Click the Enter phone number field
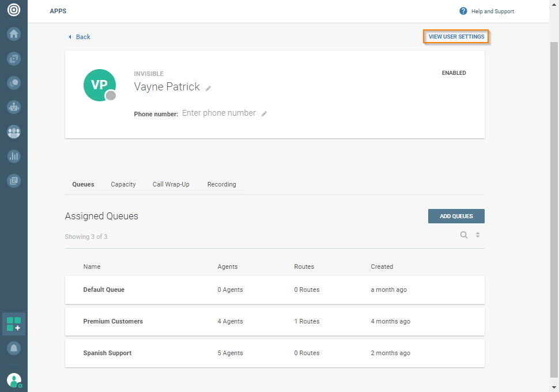This screenshot has width=559, height=392. coord(218,113)
